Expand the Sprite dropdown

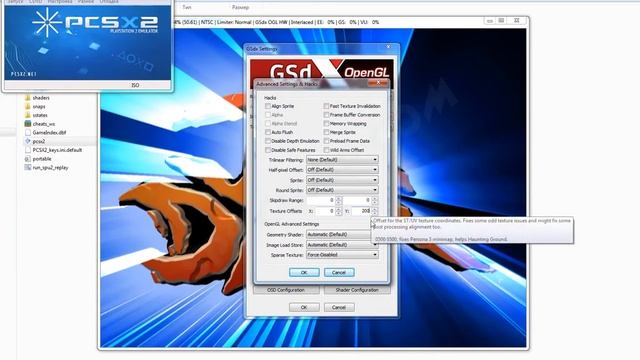coord(342,180)
